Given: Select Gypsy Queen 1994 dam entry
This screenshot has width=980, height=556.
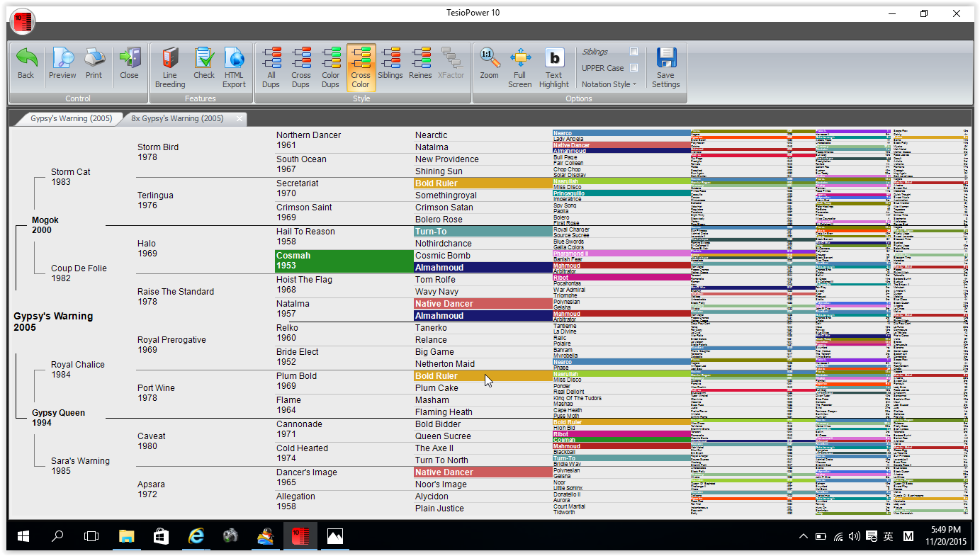Looking at the screenshot, I should coord(58,418).
